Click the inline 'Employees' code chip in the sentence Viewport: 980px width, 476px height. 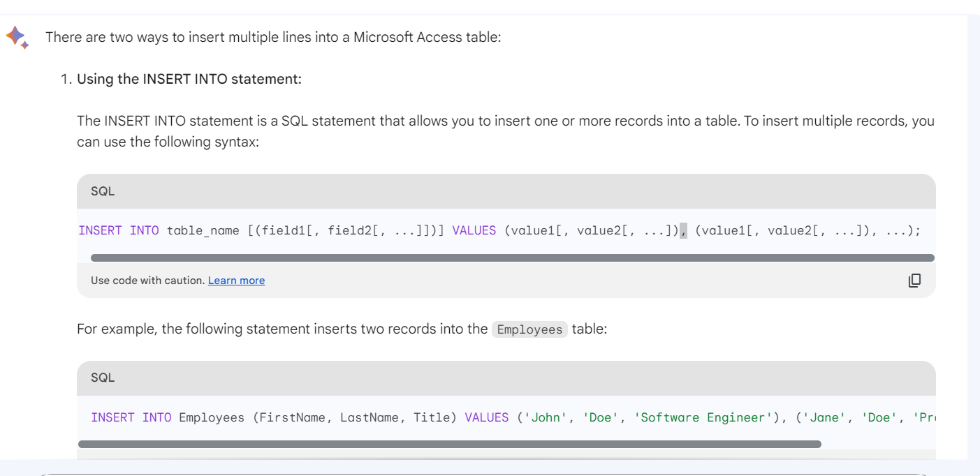pos(529,329)
